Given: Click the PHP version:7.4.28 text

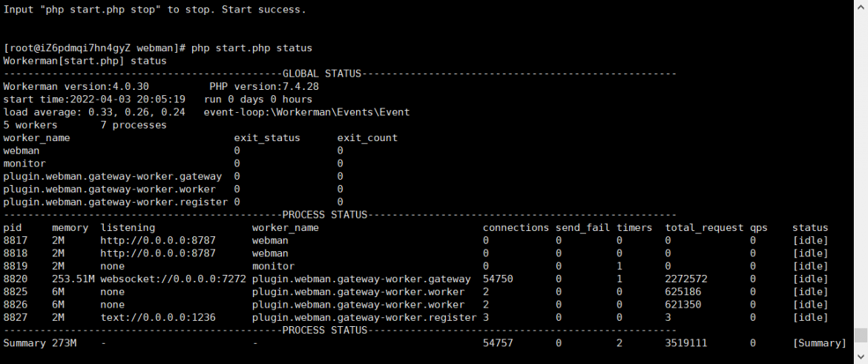Looking at the screenshot, I should [x=264, y=86].
